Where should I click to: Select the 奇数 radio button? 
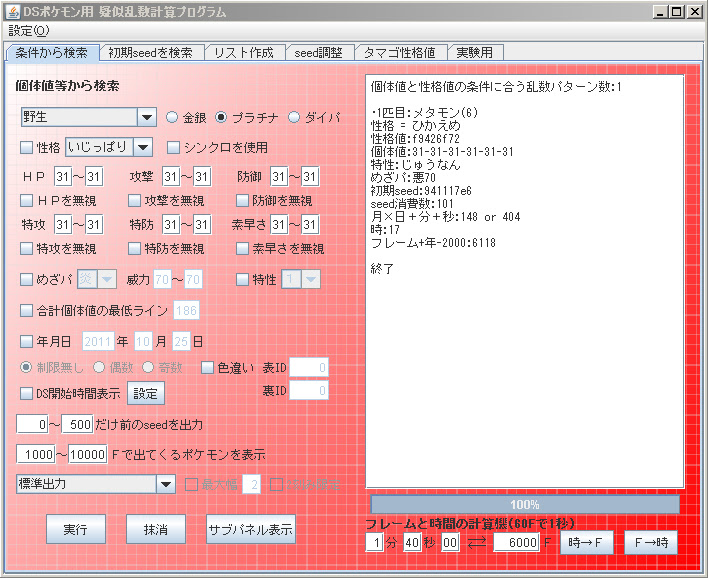click(x=148, y=368)
